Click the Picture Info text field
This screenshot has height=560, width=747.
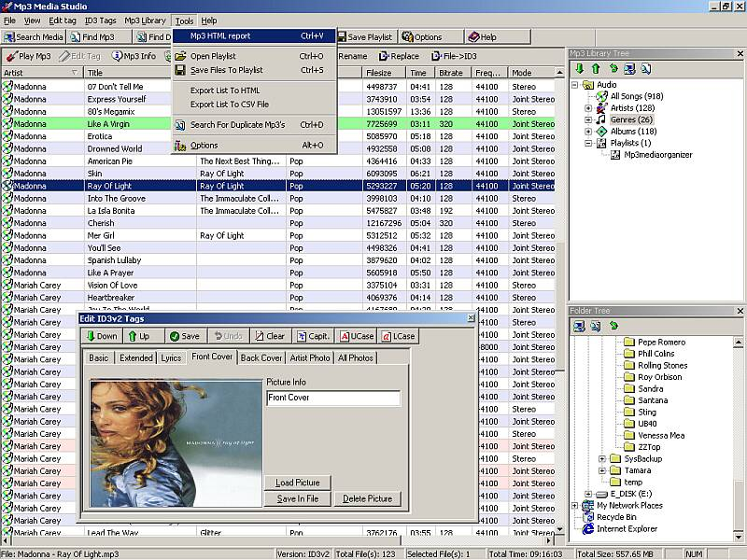tap(333, 399)
